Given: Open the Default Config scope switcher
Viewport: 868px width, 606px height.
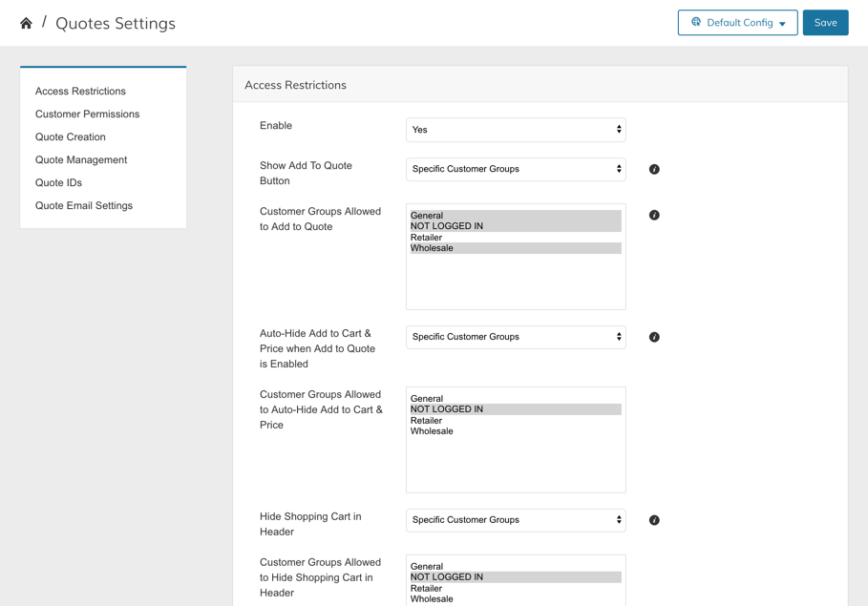Looking at the screenshot, I should [x=737, y=23].
